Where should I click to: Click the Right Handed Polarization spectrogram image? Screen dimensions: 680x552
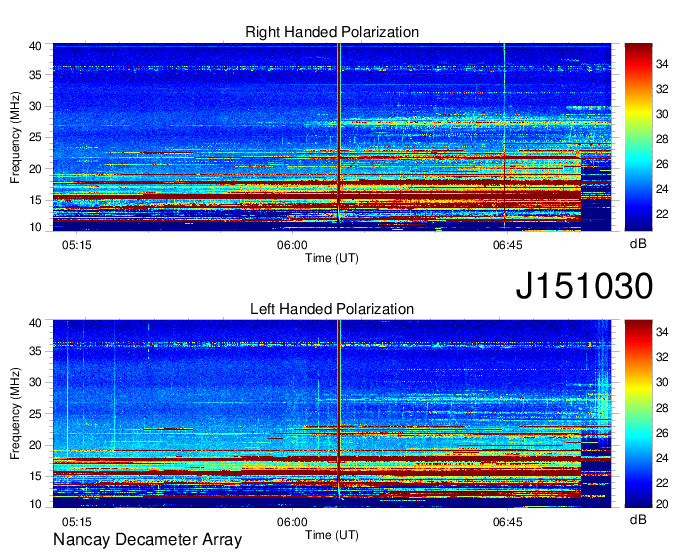pos(332,137)
